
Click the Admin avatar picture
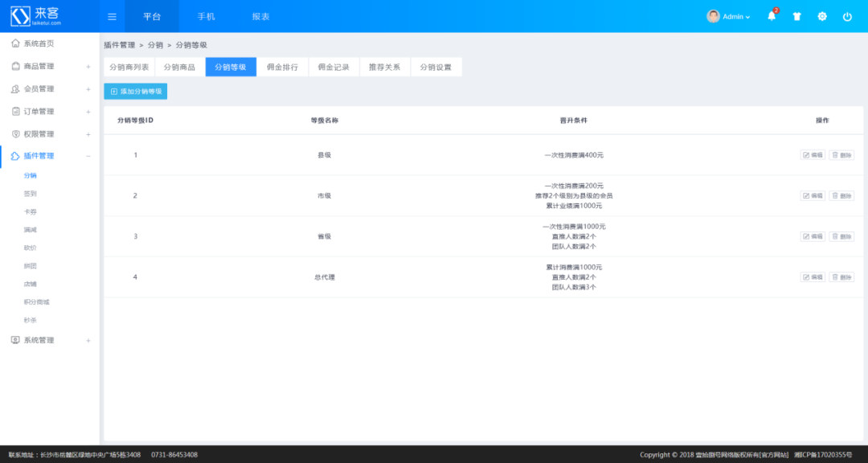[x=713, y=16]
